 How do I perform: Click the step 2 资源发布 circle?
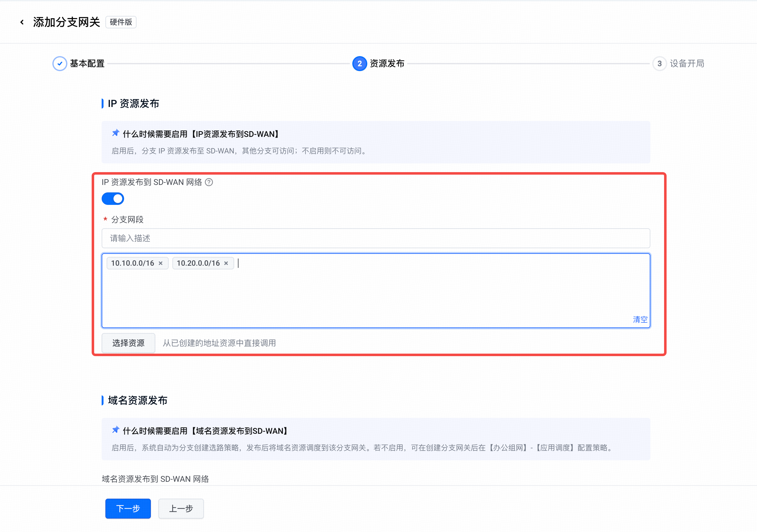click(x=359, y=63)
